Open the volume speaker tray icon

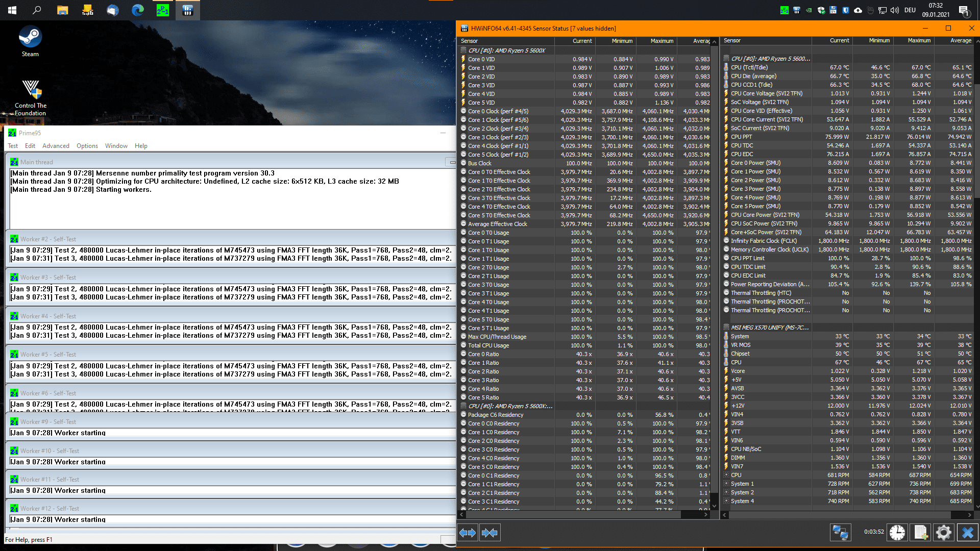(895, 10)
